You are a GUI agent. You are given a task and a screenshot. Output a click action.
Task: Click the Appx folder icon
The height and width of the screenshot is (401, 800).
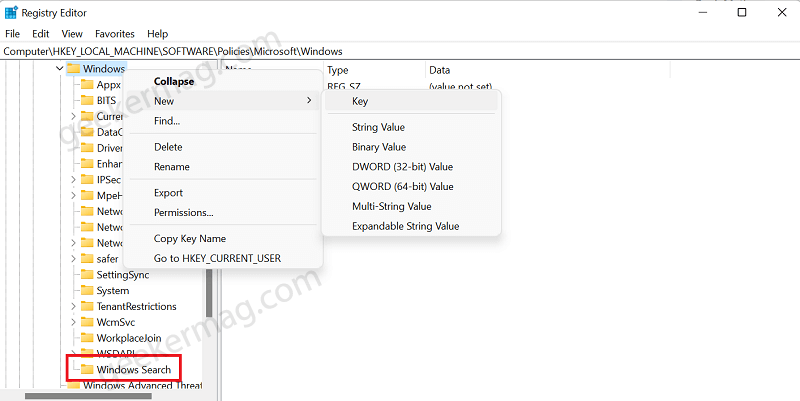click(87, 85)
